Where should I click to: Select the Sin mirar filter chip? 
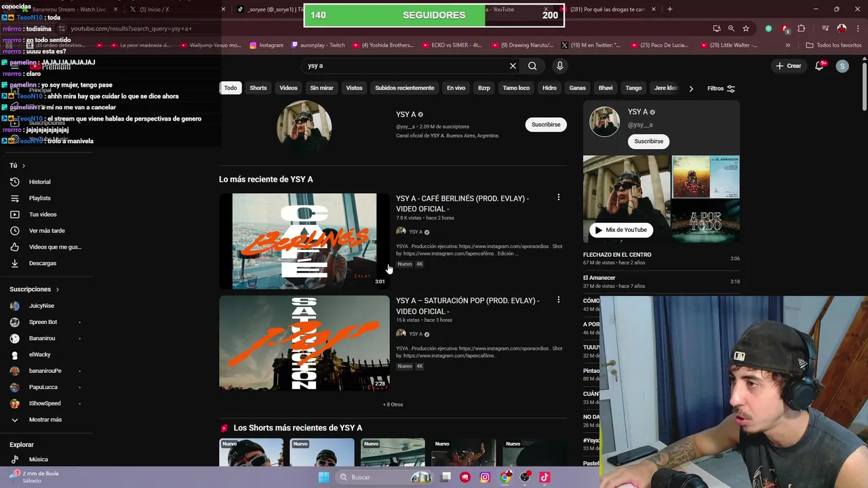[321, 88]
